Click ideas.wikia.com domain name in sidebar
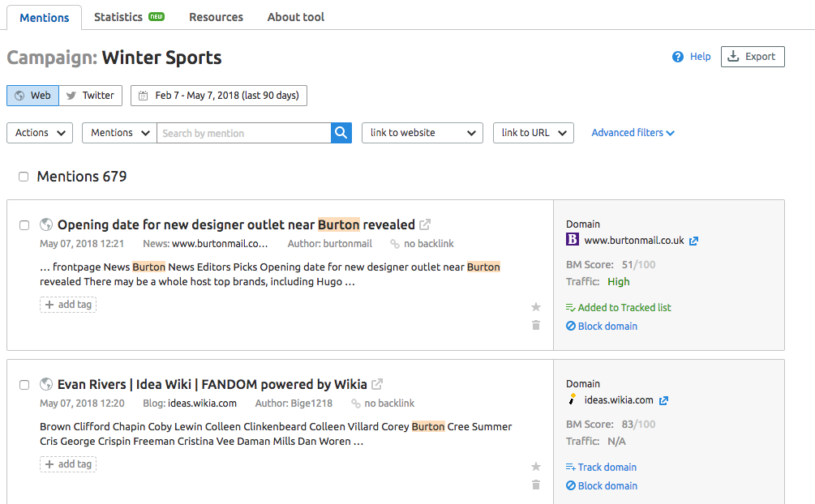815x504 pixels. pyautogui.click(x=619, y=400)
